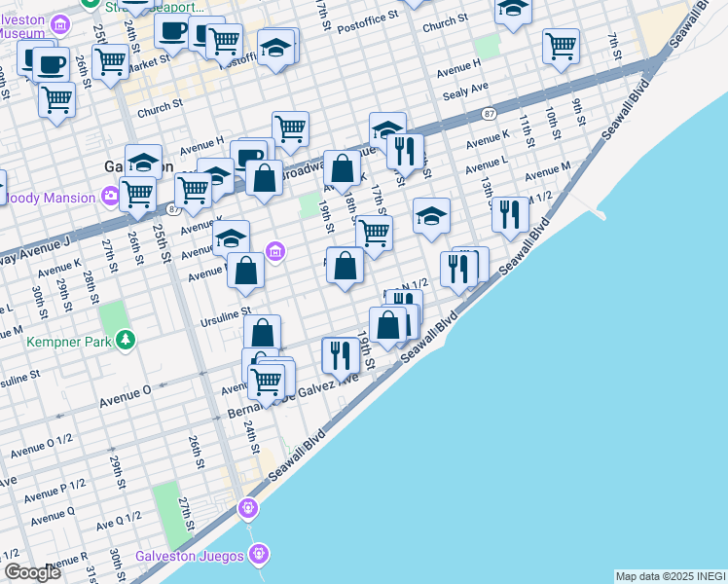Click the Avenue O street label

coord(126,397)
